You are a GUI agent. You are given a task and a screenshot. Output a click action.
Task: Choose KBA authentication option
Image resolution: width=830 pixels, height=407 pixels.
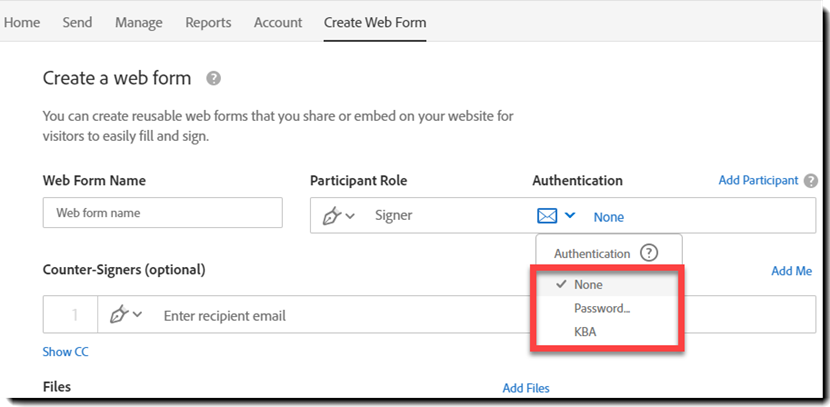point(585,331)
